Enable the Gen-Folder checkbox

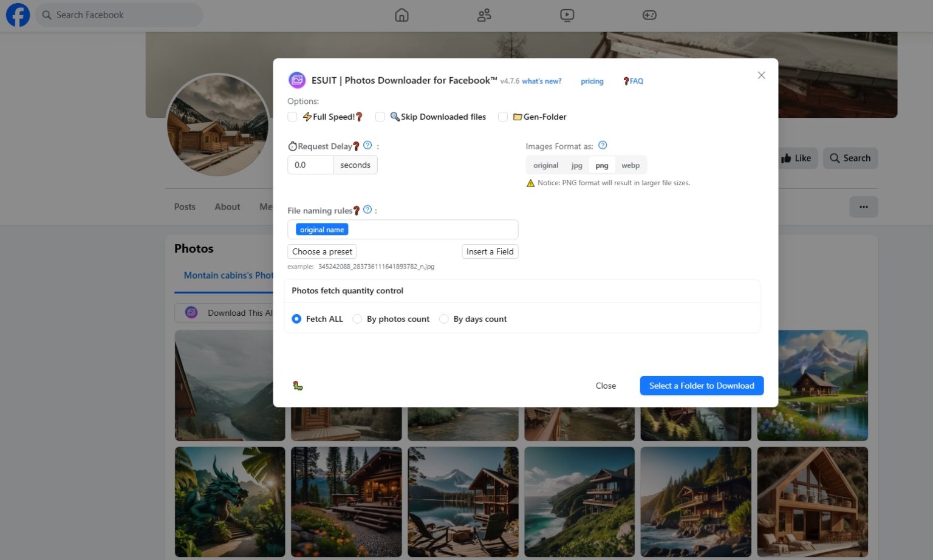coord(503,117)
